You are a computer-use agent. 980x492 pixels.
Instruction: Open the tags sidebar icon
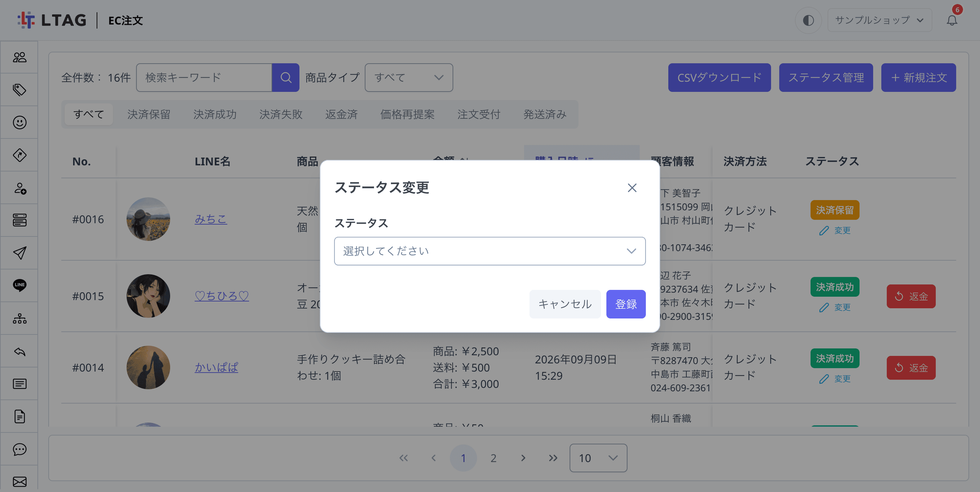pos(19,90)
